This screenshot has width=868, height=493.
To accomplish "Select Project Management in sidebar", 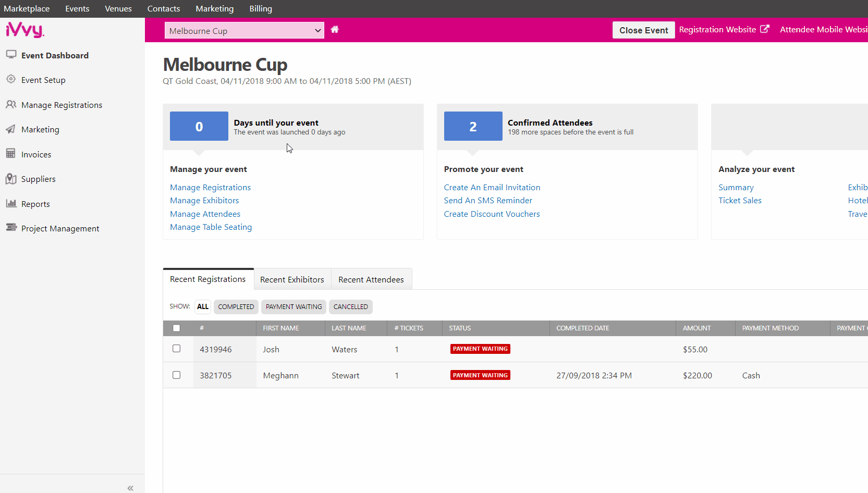I will pyautogui.click(x=60, y=229).
